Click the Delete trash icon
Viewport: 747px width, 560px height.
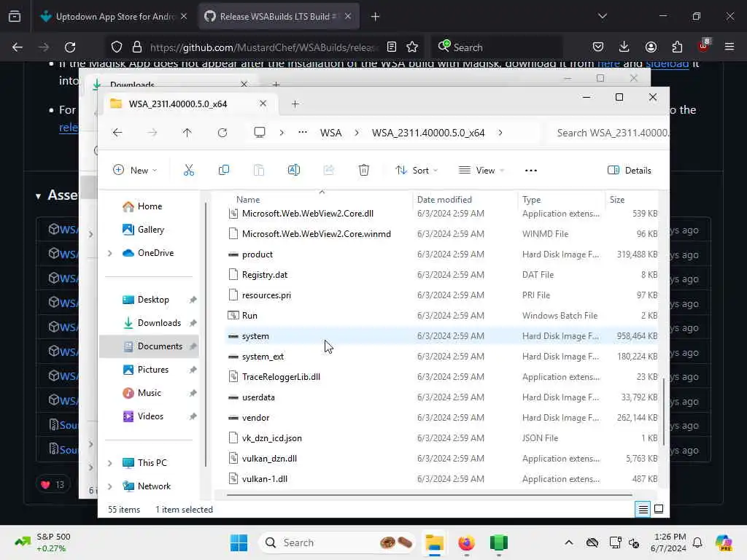coord(363,170)
